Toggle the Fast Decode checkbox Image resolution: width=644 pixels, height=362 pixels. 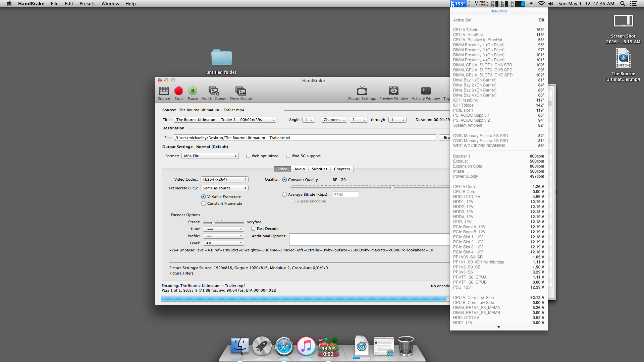pos(253,229)
